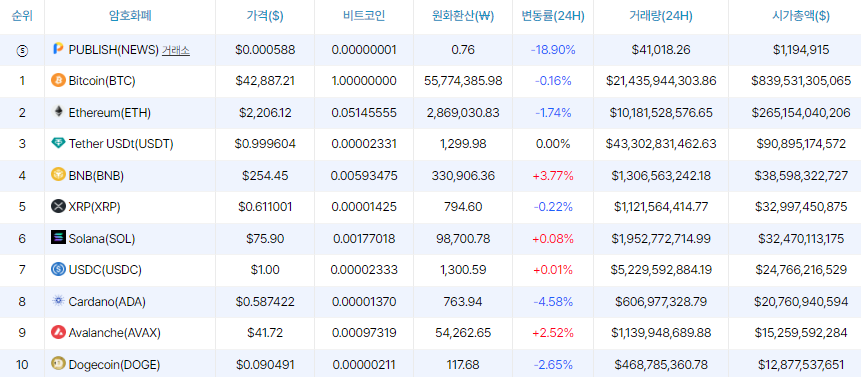
Task: Click the 암호화폐 column header
Action: point(130,16)
